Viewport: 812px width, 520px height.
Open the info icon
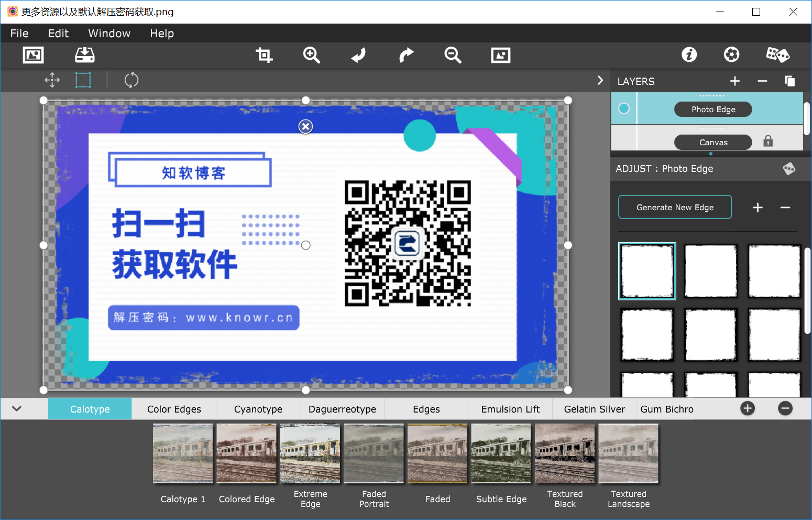(x=689, y=55)
